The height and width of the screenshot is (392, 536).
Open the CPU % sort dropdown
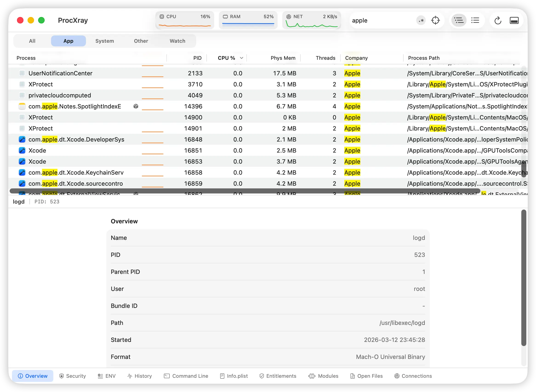[242, 58]
